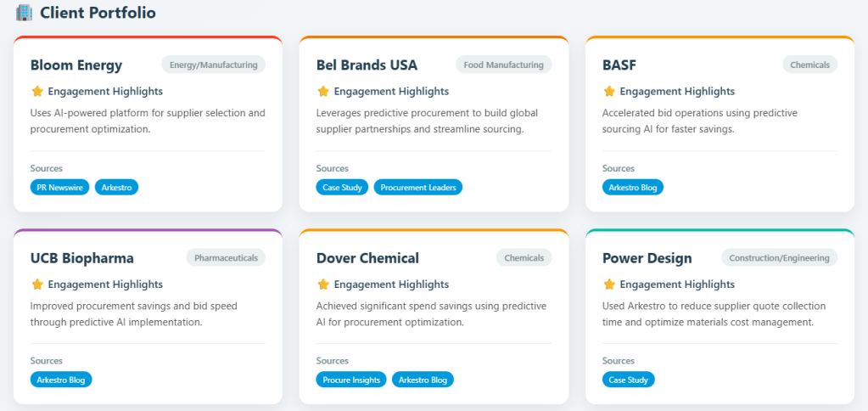Click the star icon in Bloom Energy card

(x=37, y=91)
